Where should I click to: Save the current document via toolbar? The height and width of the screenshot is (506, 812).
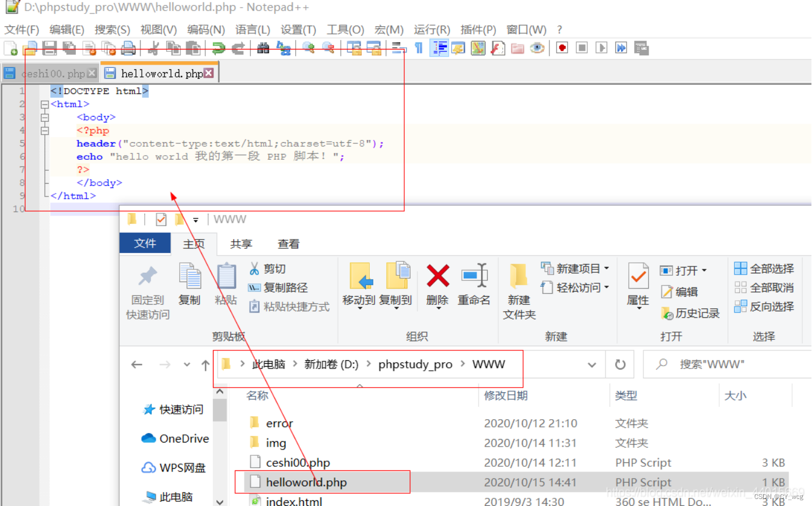click(x=50, y=48)
